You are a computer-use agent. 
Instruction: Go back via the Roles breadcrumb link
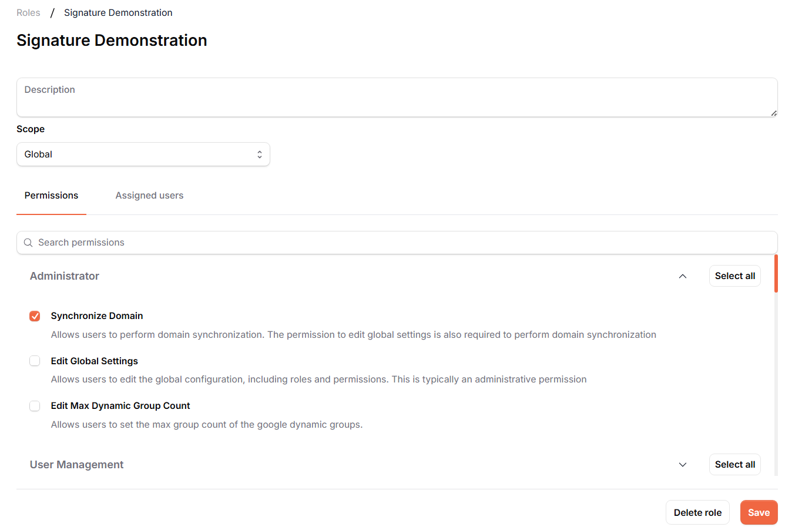click(x=28, y=13)
